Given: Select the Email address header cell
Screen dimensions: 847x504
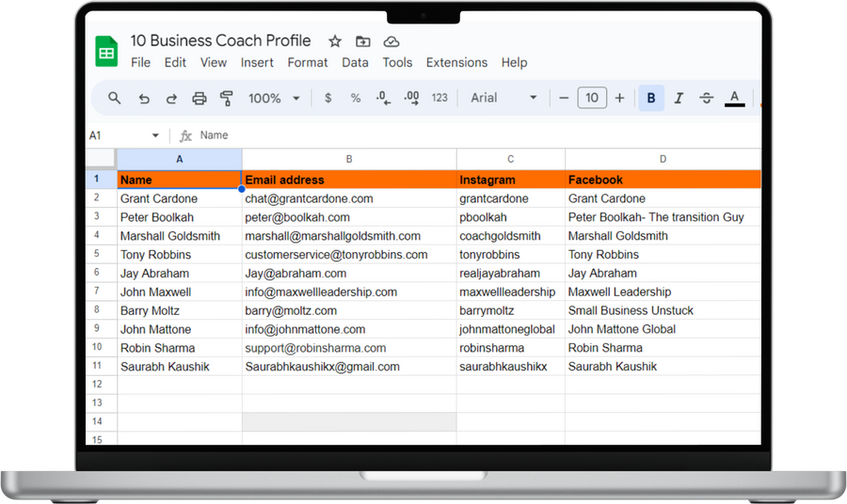Looking at the screenshot, I should pyautogui.click(x=349, y=180).
